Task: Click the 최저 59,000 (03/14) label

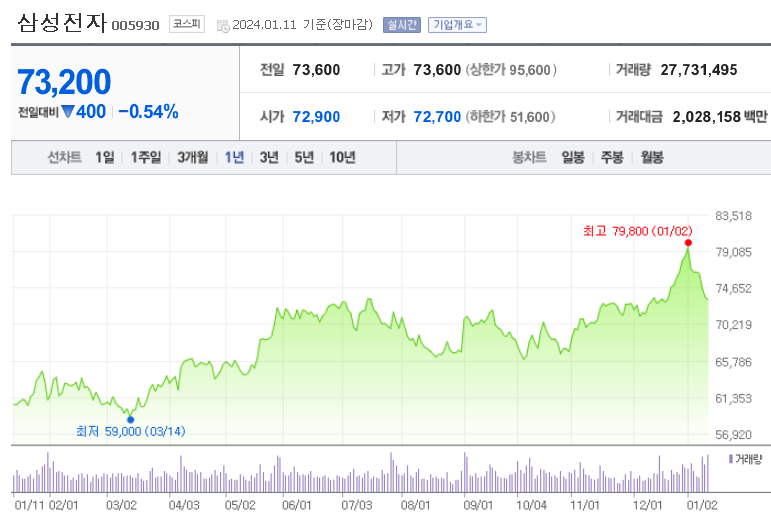Action: 131,431
